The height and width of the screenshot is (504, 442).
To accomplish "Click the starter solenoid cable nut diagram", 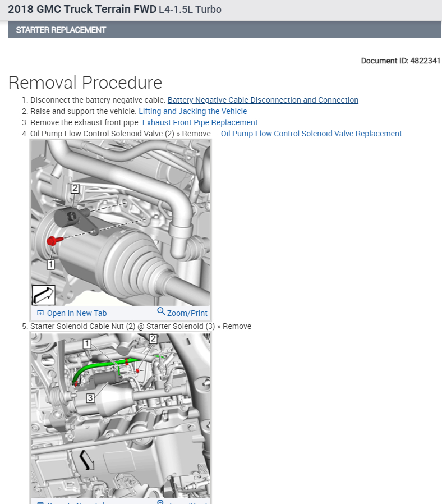I will click(121, 415).
